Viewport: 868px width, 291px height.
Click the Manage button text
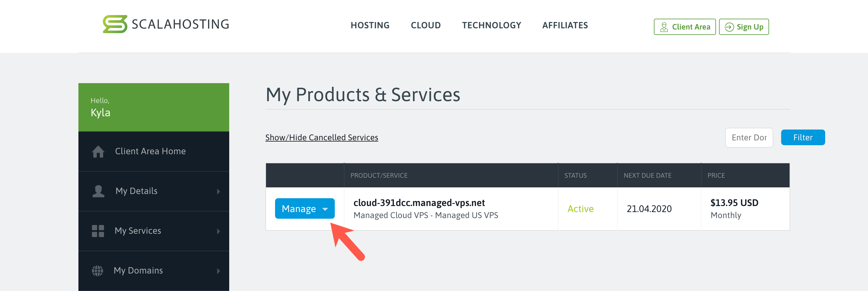pos(299,208)
